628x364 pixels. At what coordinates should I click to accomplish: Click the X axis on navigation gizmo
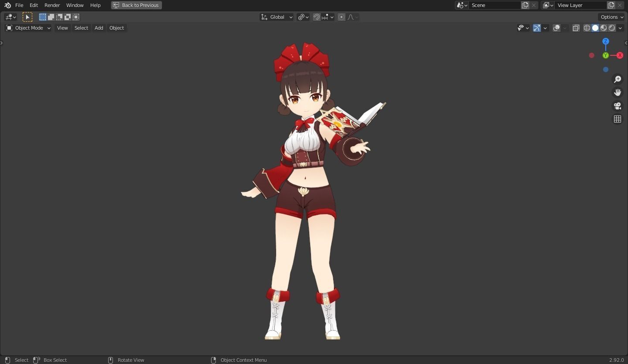tap(620, 55)
